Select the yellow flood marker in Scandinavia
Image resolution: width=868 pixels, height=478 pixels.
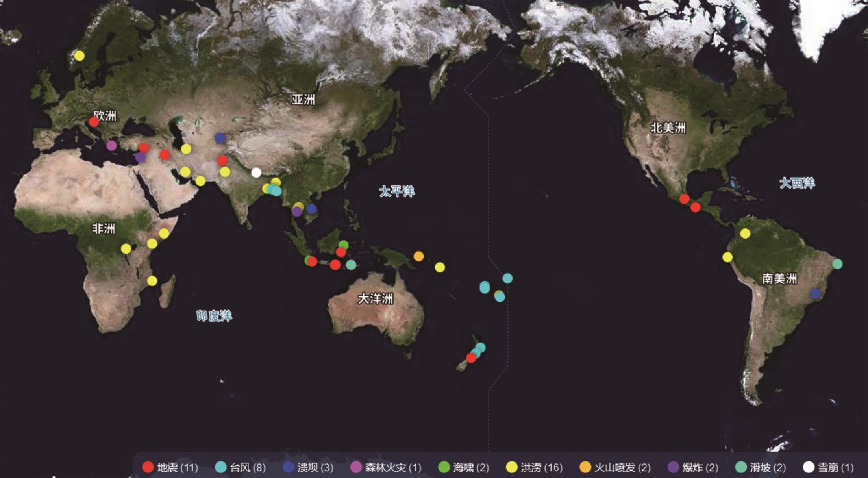79,56
